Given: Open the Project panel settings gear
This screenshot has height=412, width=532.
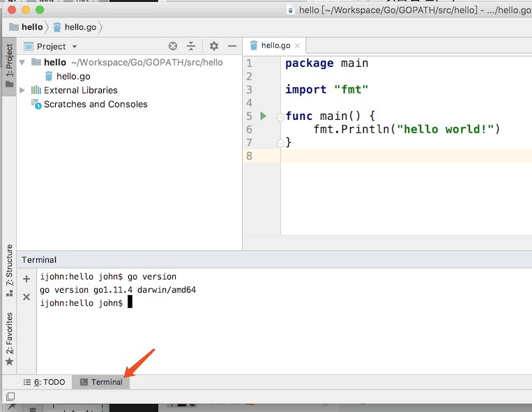Looking at the screenshot, I should pyautogui.click(x=214, y=46).
